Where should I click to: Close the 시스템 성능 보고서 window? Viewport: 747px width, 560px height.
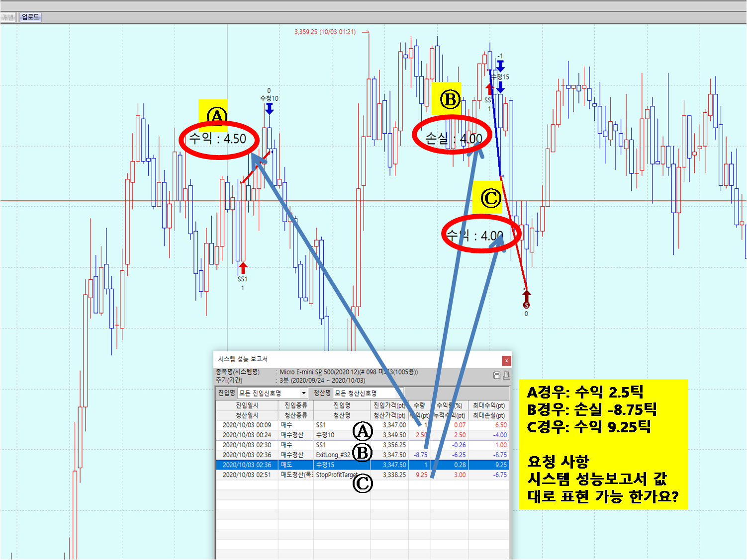click(x=506, y=360)
